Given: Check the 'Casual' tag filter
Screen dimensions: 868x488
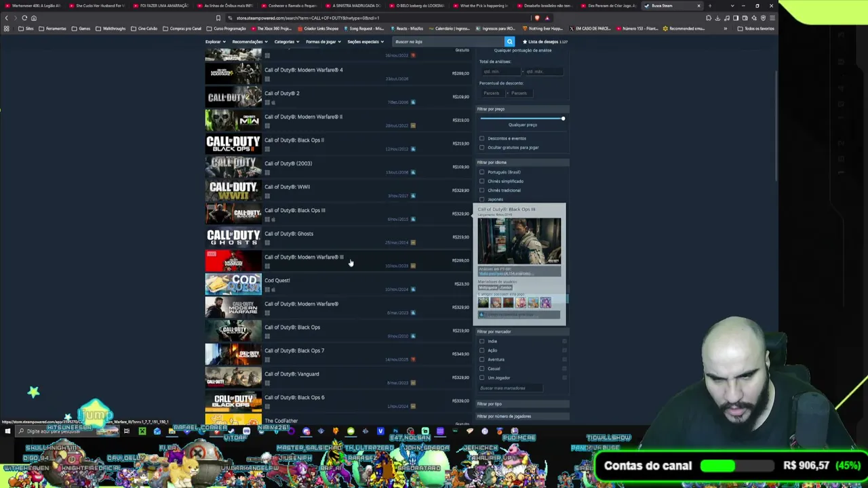Looking at the screenshot, I should pos(482,369).
